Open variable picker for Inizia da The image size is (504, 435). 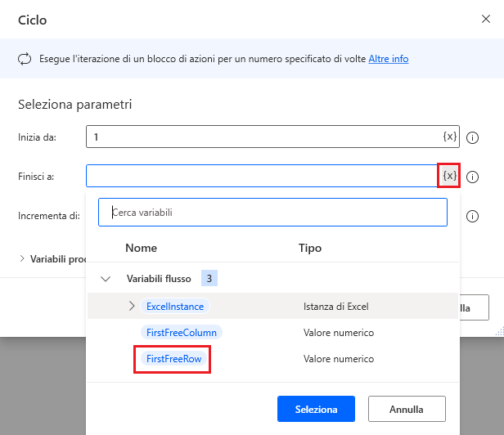pyautogui.click(x=450, y=137)
